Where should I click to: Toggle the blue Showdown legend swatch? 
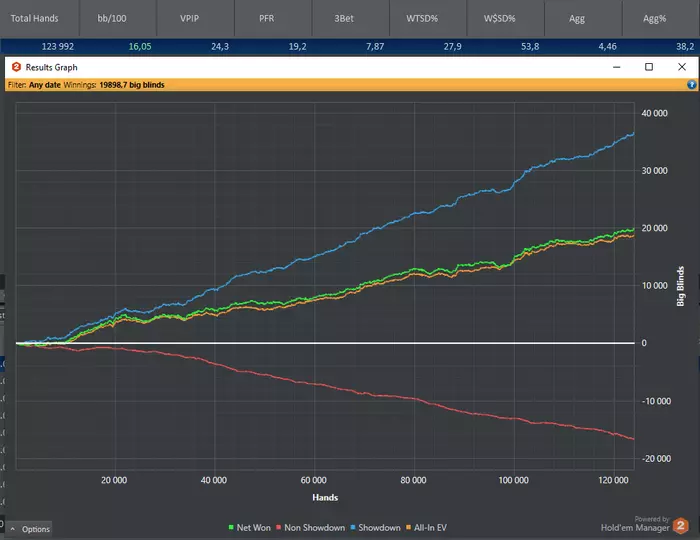[353, 528]
